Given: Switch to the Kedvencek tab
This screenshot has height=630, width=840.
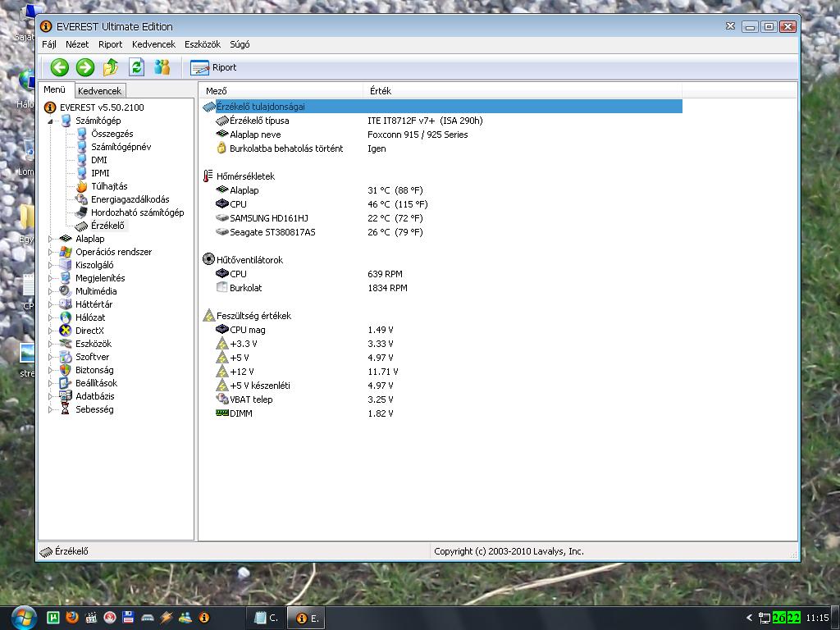Looking at the screenshot, I should pyautogui.click(x=99, y=91).
